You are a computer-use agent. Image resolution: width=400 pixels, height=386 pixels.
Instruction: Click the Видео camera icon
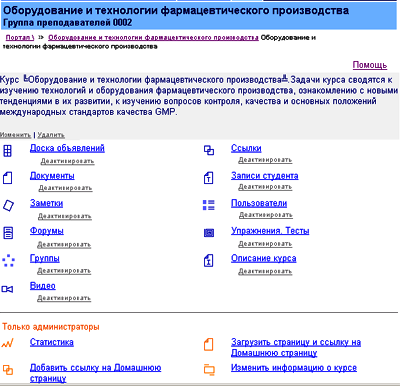7,289
